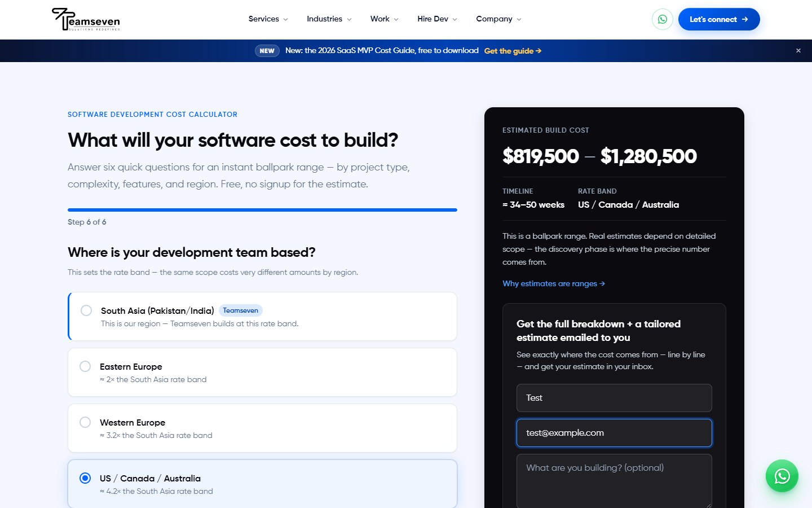The image size is (812, 508).
Task: Focus the name field containing Test
Action: (x=614, y=398)
